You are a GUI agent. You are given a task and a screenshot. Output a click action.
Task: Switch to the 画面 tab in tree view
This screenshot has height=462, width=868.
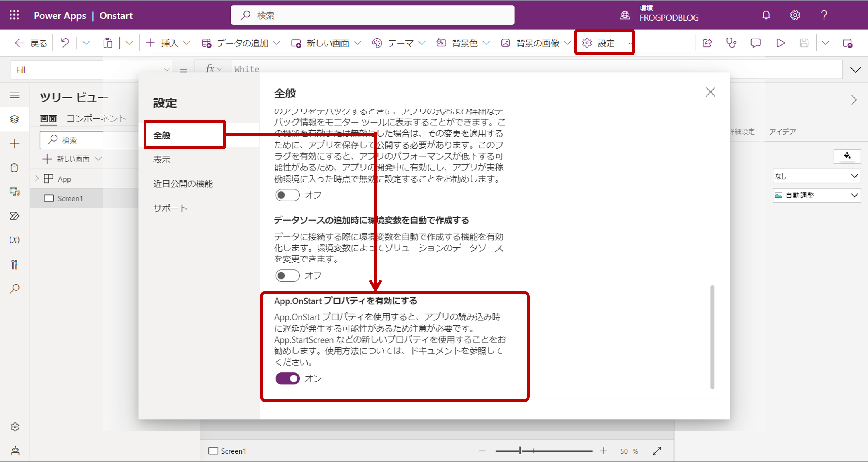(x=48, y=118)
